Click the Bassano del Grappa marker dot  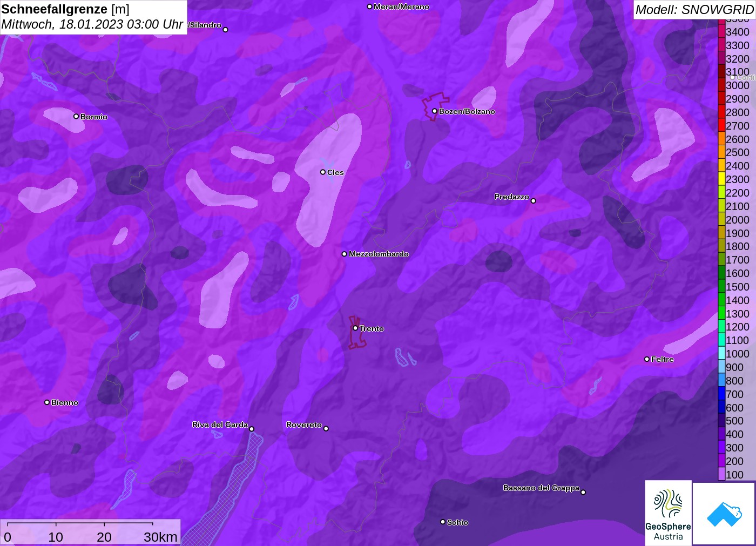pos(583,492)
